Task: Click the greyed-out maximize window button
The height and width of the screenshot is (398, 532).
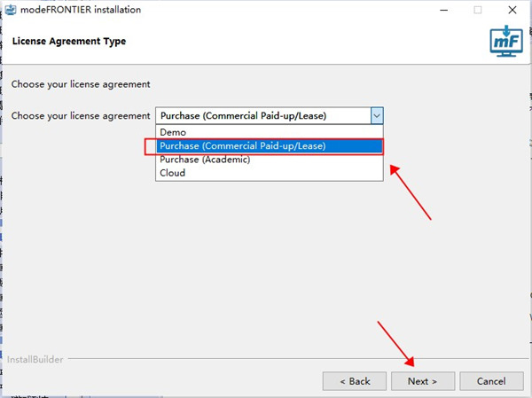Action: tap(478, 10)
